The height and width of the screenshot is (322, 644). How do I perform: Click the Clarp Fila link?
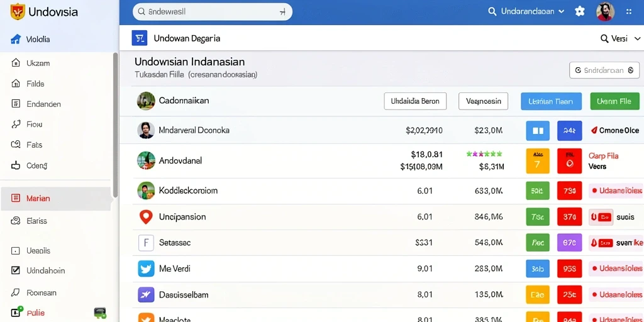click(x=603, y=156)
